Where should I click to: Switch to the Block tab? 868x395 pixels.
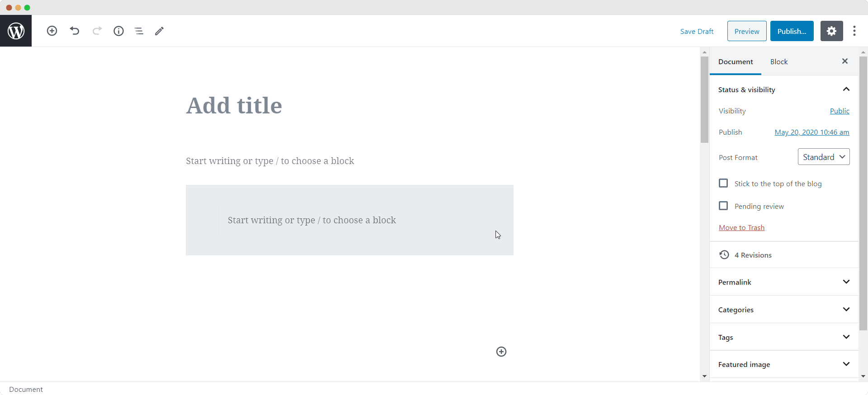tap(779, 61)
